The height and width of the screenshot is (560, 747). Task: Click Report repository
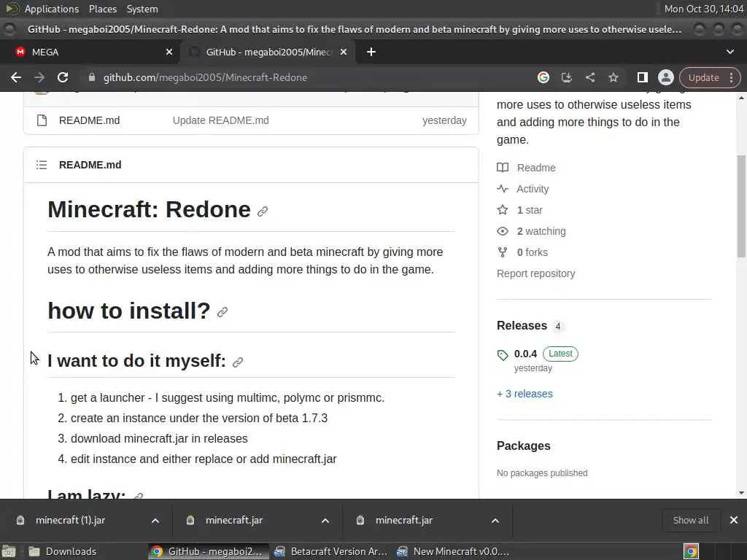click(x=535, y=273)
